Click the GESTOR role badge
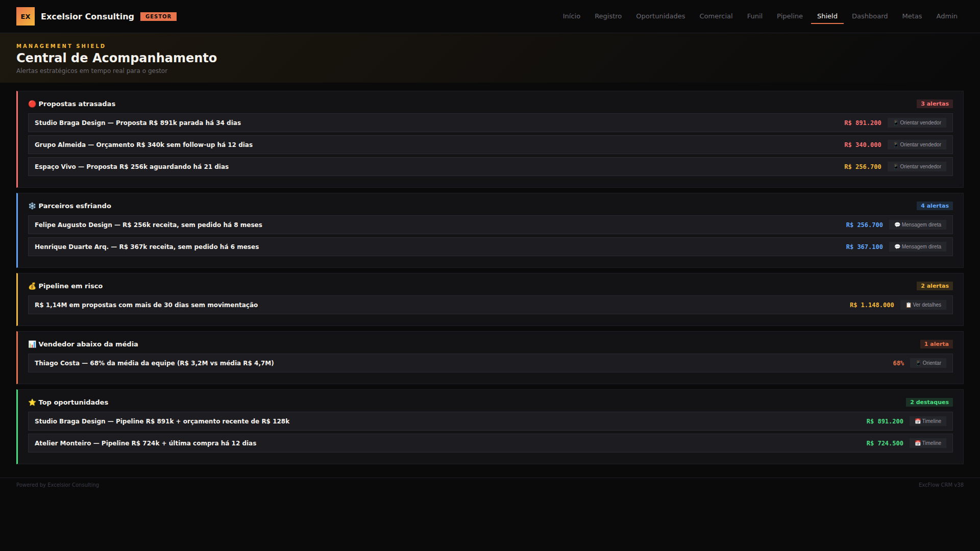The image size is (980, 551). pyautogui.click(x=158, y=16)
